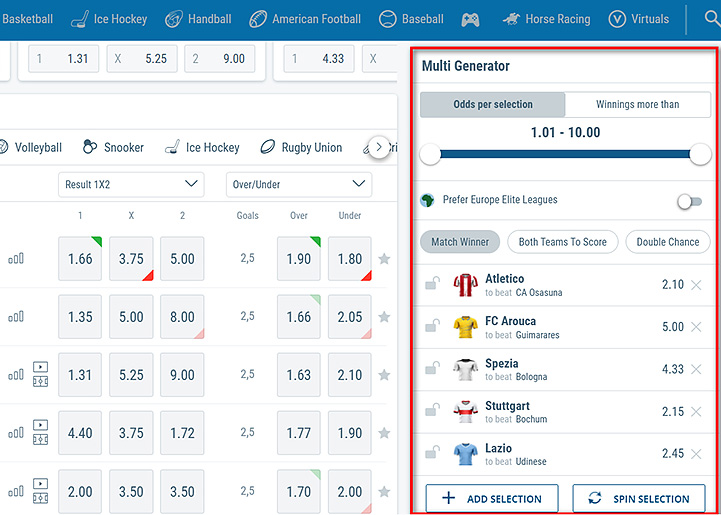This screenshot has width=721, height=515.
Task: Open statistics bars for the 1.35 odds match
Action: pyautogui.click(x=16, y=317)
